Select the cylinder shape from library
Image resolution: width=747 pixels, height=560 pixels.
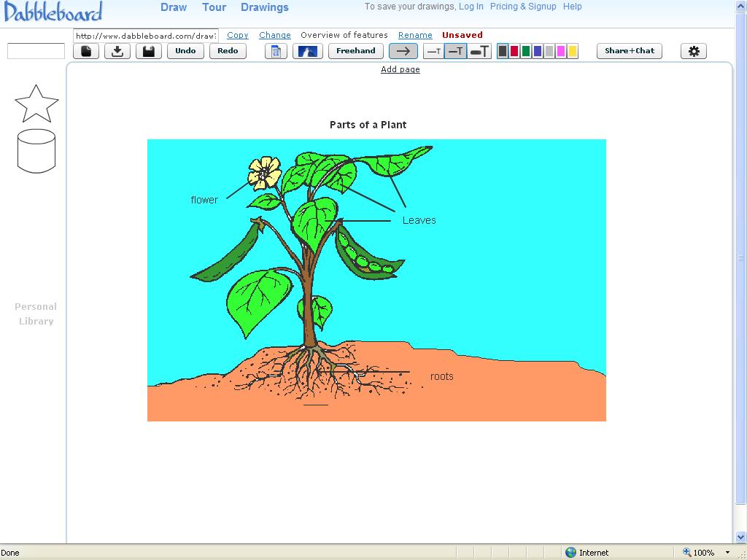point(36,151)
